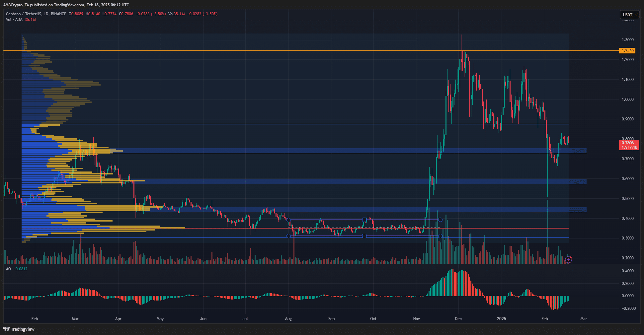Select the top-right circle handle of the purple rectangle
644x335 pixels.
click(x=440, y=220)
